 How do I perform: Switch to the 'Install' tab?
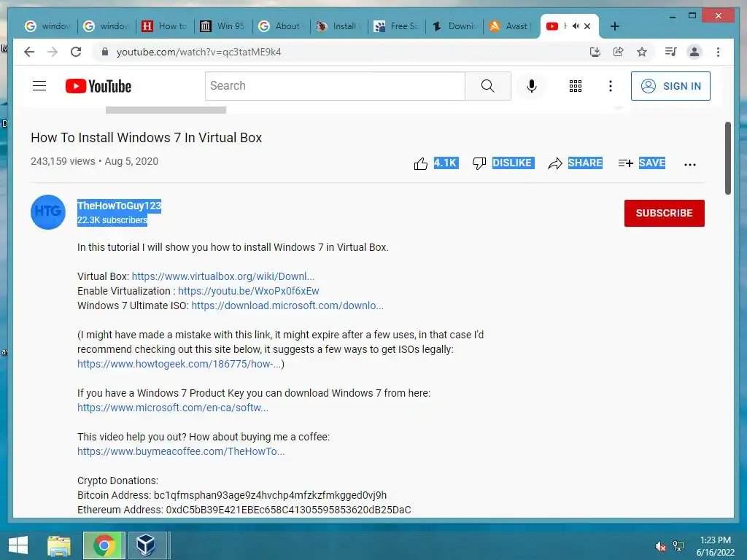coord(339,26)
